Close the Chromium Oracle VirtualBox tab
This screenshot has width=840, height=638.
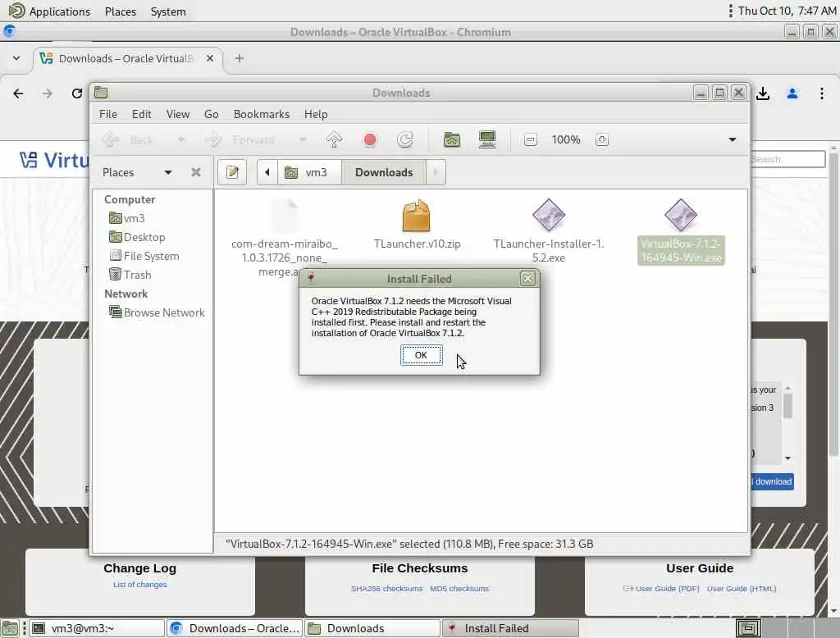[x=210, y=58]
